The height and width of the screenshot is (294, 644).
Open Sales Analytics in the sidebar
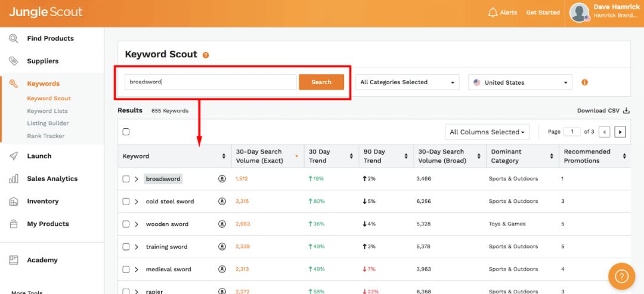[52, 179]
